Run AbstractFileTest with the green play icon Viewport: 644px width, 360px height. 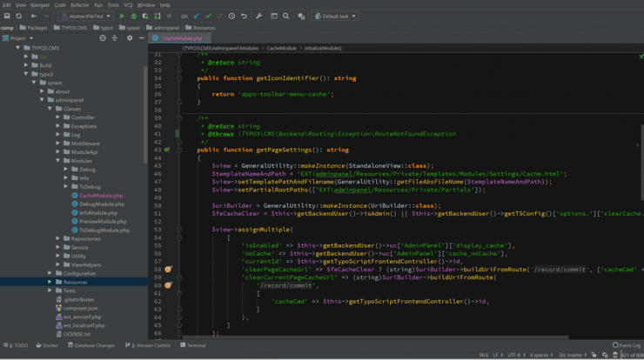point(122,16)
